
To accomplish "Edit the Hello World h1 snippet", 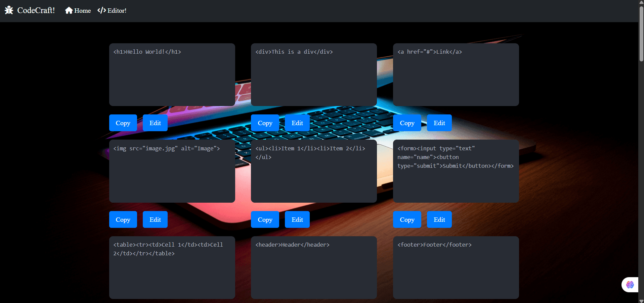I will coord(155,123).
